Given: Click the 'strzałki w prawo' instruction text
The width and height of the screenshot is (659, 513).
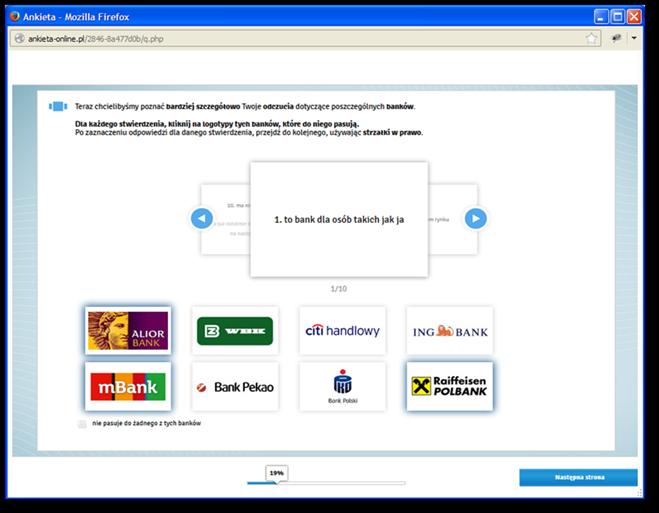Looking at the screenshot, I should tap(392, 133).
